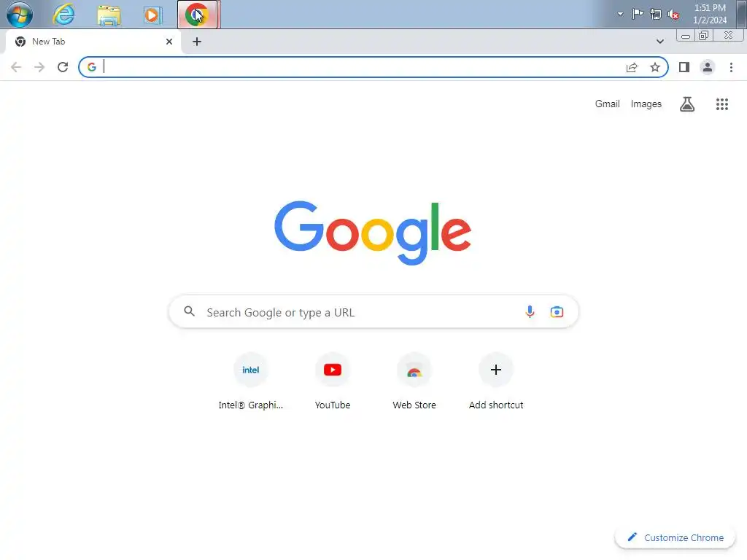
Task: Focus the Search Google or type URL box
Action: point(373,312)
